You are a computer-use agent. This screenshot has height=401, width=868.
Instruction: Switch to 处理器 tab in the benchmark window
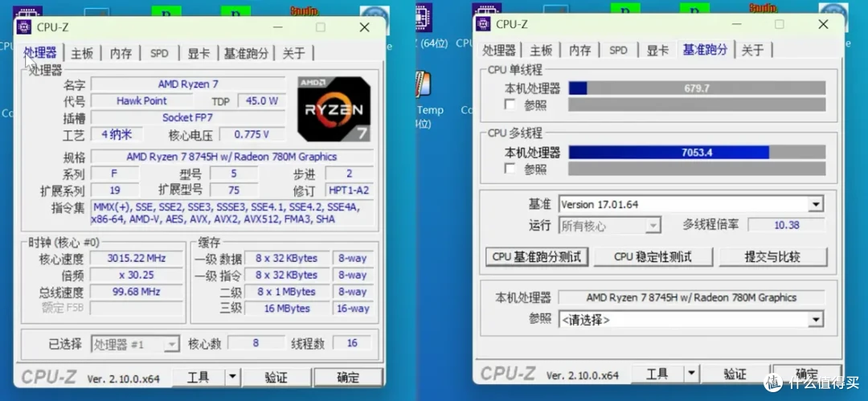point(499,51)
